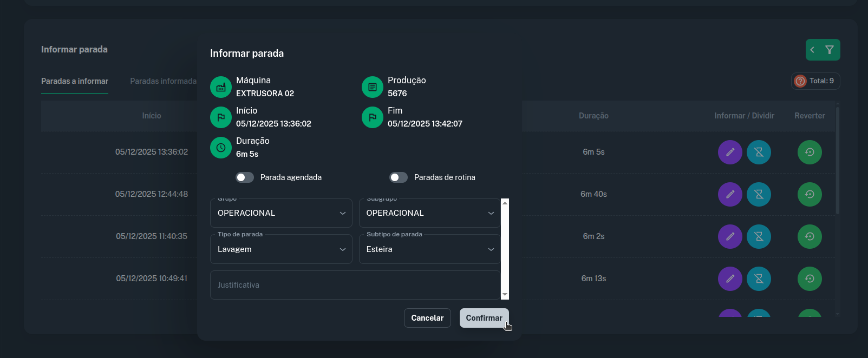Click the red help icon beside Total: 9
The width and height of the screenshot is (868, 358).
(800, 81)
